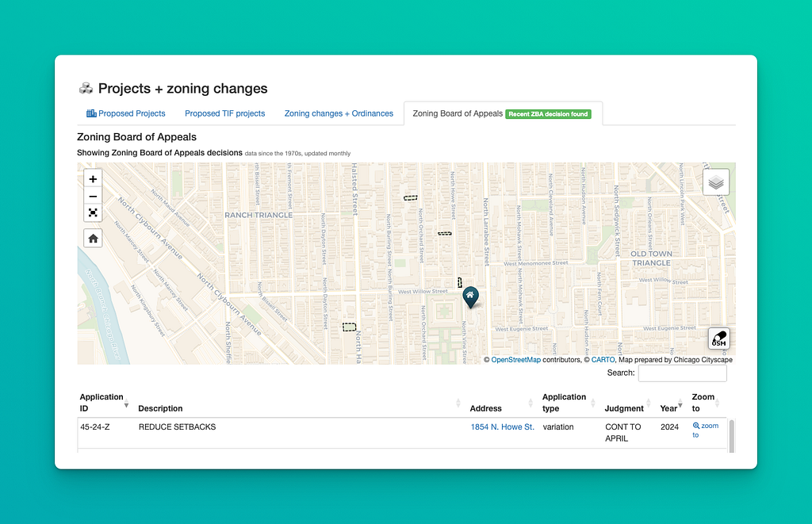Viewport: 812px width, 524px height.
Task: Click the 45-24-Z application ID cell
Action: coord(95,426)
